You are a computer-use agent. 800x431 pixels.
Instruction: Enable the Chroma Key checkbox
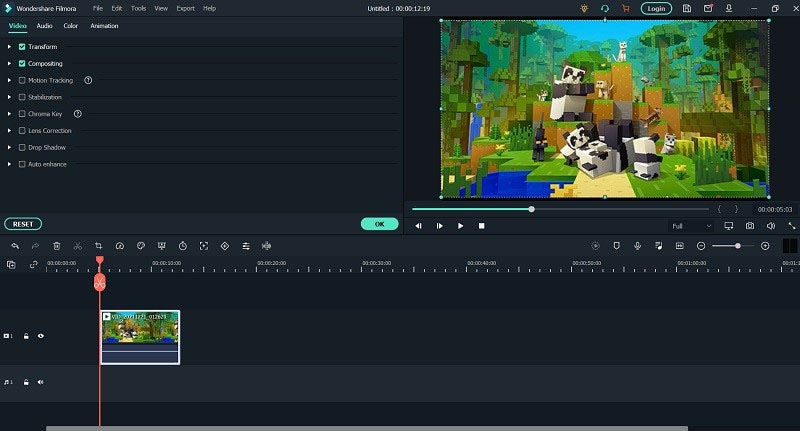coord(22,114)
